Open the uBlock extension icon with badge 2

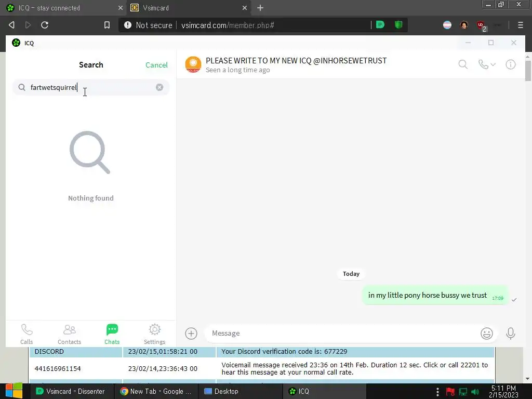click(x=481, y=25)
